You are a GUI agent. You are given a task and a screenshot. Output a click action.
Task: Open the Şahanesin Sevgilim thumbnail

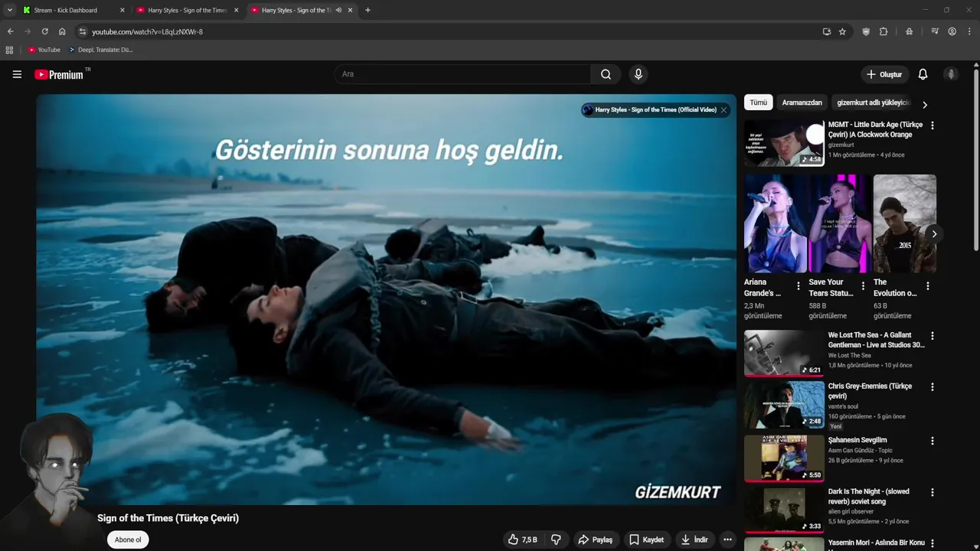point(784,458)
